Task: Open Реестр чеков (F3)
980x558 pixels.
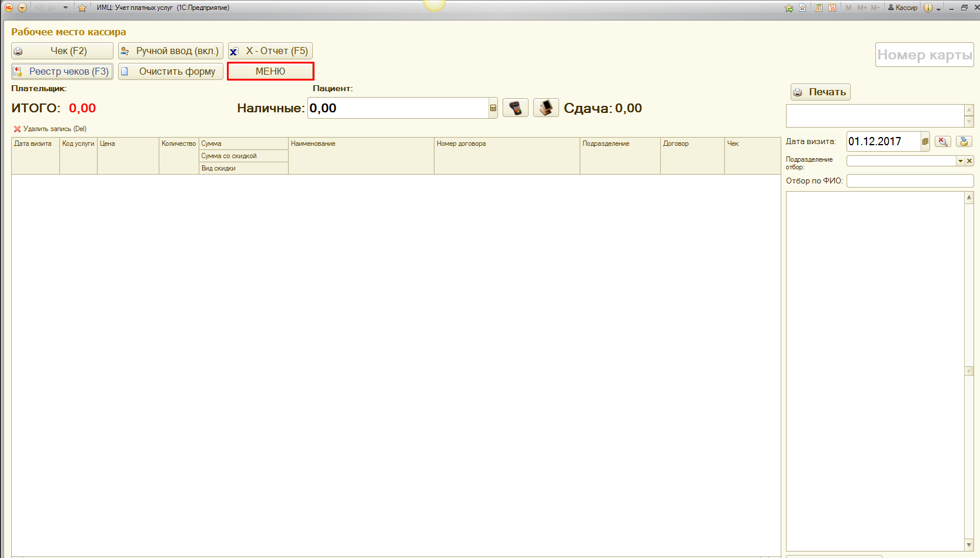Action: tap(62, 72)
